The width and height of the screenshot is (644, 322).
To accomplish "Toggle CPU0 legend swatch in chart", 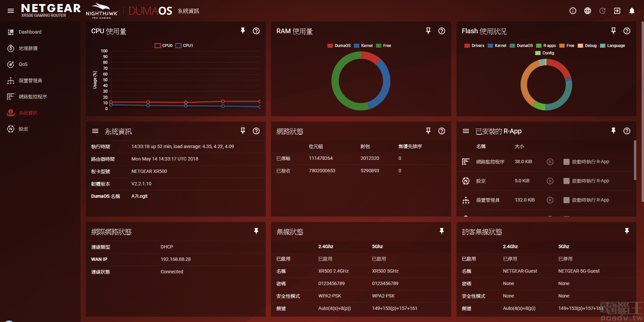I will click(x=158, y=46).
